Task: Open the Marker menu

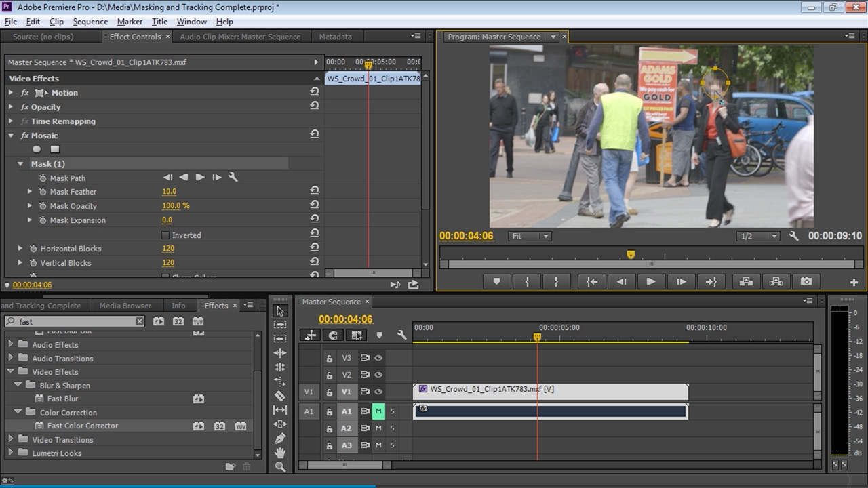Action: coord(130,22)
